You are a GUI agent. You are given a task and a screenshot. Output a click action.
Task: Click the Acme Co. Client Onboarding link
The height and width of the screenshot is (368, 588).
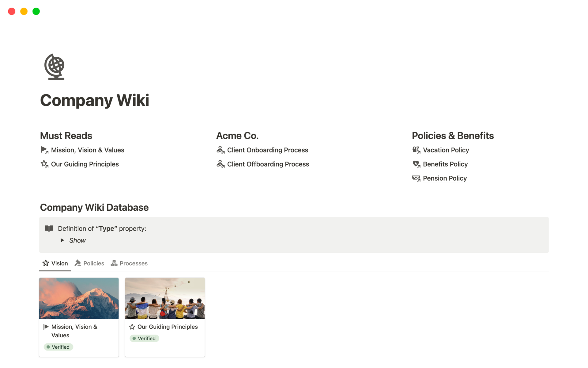pos(268,150)
